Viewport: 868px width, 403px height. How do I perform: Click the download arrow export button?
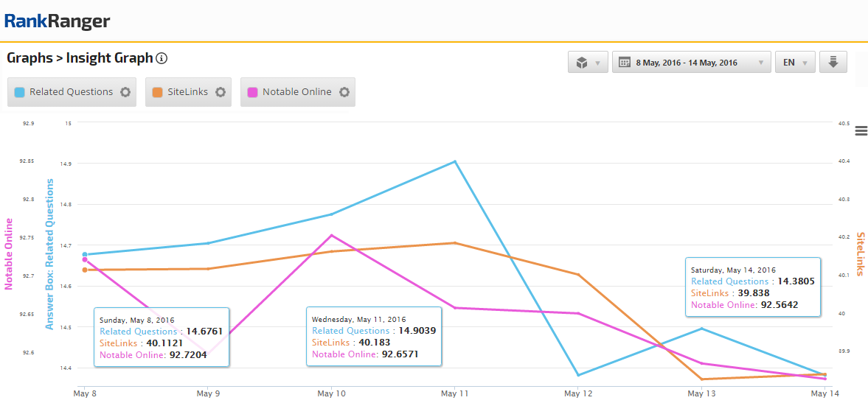pos(833,63)
